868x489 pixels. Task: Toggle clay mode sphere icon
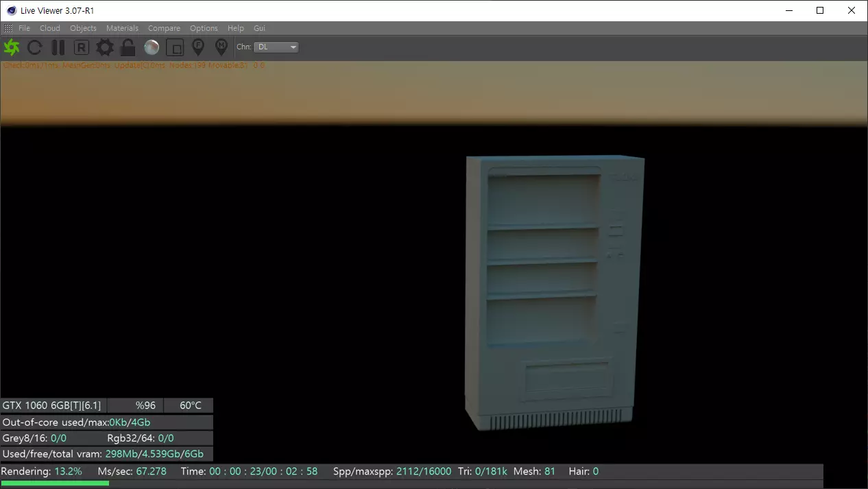152,47
